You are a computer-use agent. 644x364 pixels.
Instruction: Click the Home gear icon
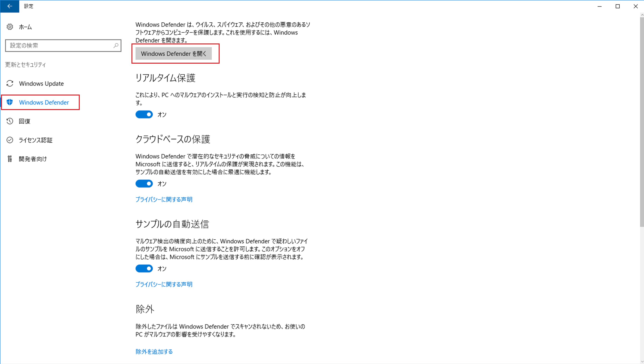(10, 27)
